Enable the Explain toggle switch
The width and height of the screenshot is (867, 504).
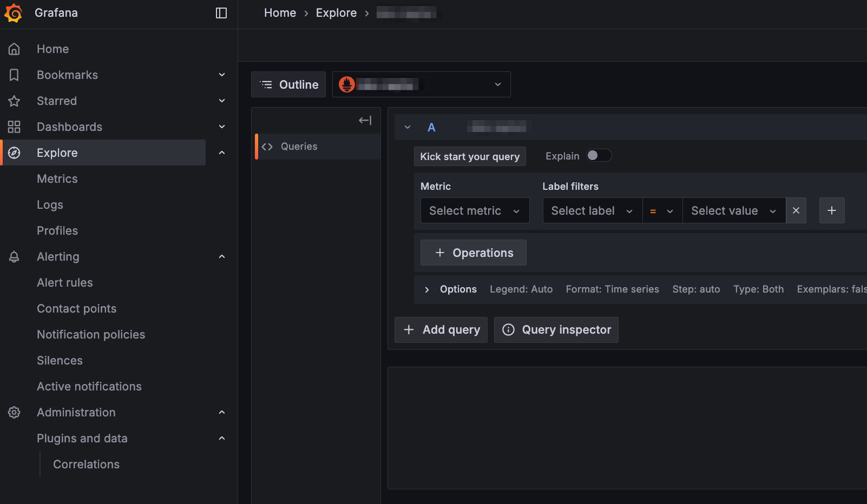(x=599, y=155)
